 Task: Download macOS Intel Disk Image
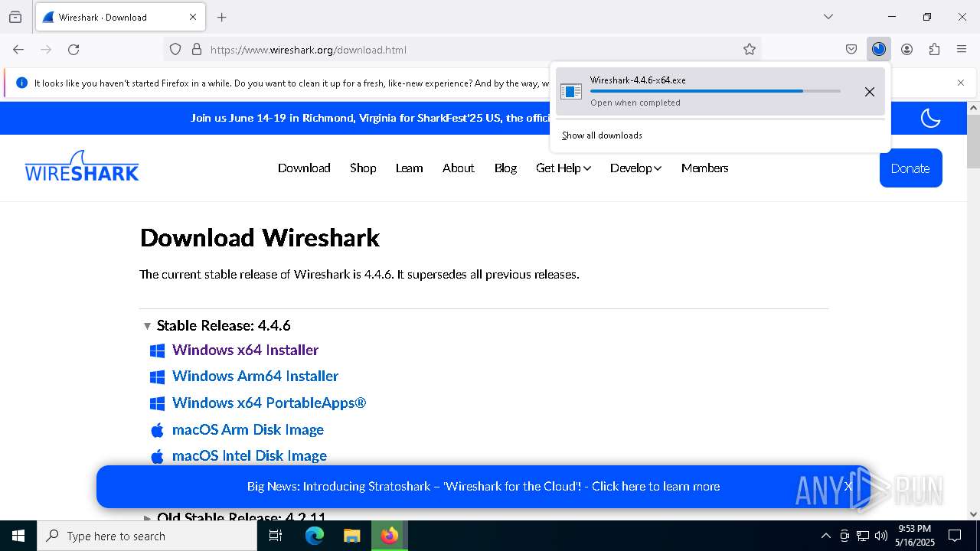(249, 455)
